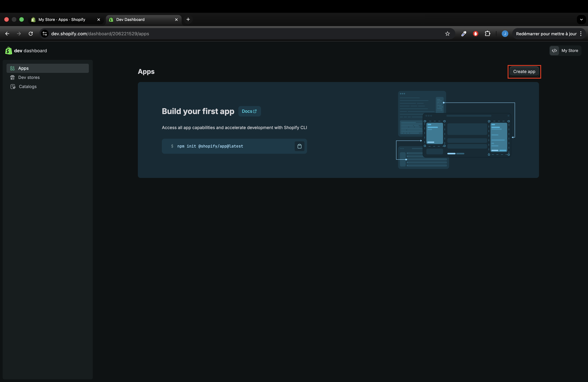588x382 pixels.
Task: Click the red hand blocker extension icon
Action: [x=475, y=34]
